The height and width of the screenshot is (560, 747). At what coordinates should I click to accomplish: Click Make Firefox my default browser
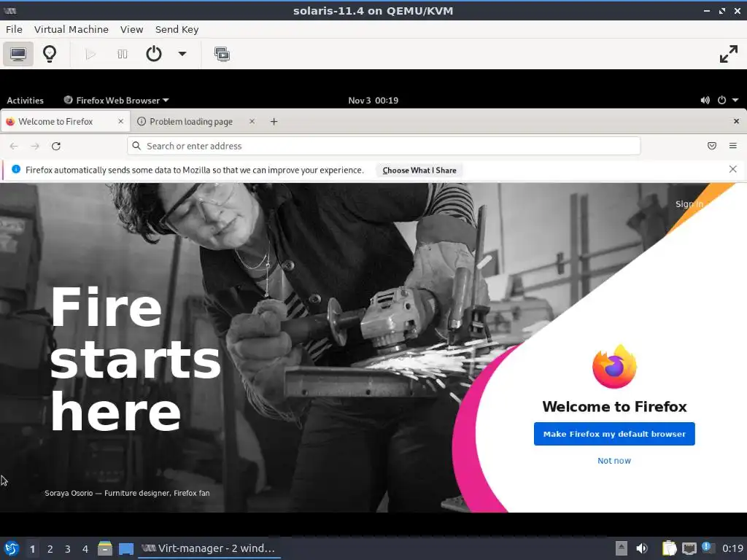tap(614, 434)
